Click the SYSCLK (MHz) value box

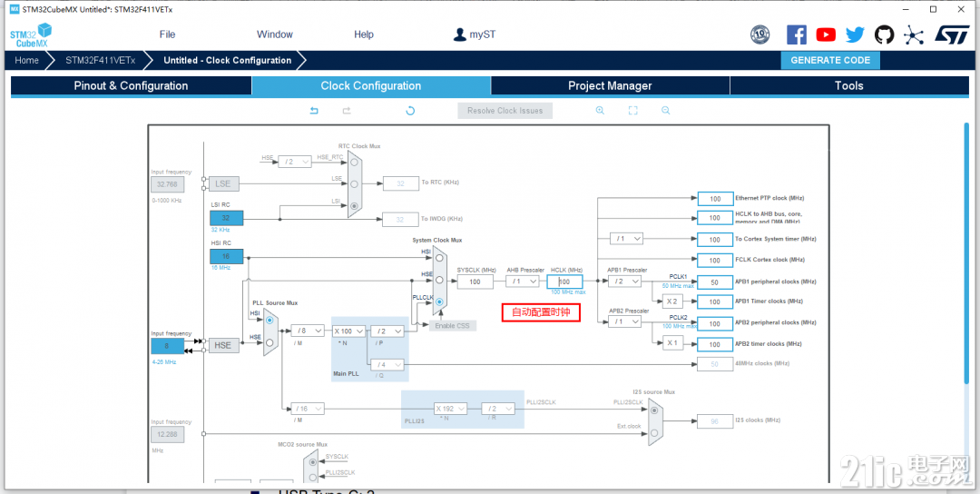[x=475, y=282]
